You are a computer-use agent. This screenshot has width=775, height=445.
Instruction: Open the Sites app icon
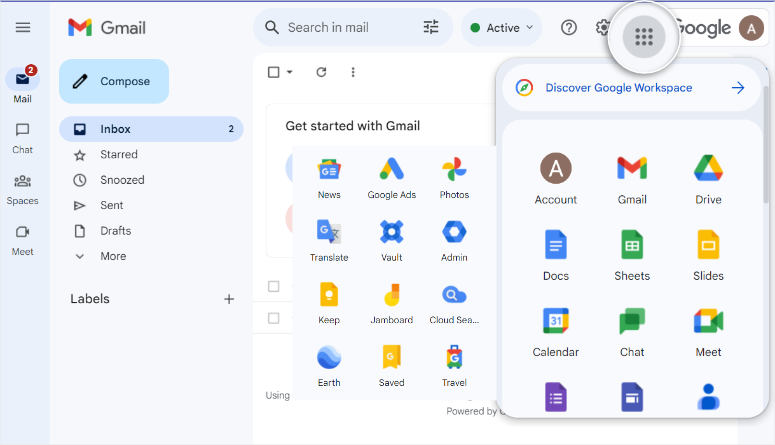click(x=632, y=397)
